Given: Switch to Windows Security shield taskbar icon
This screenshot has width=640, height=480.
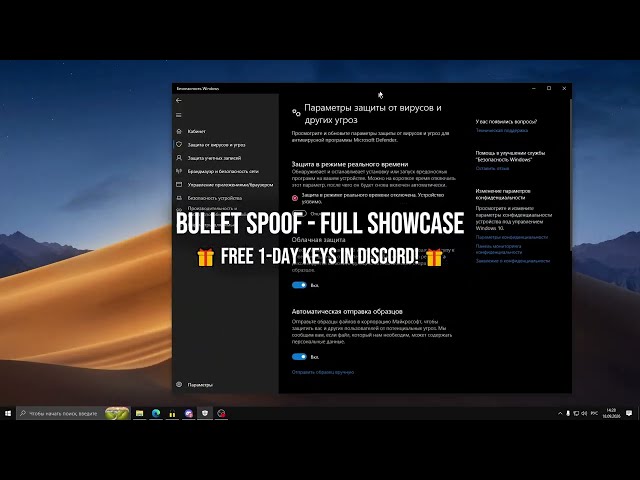Looking at the screenshot, I should pyautogui.click(x=205, y=413).
